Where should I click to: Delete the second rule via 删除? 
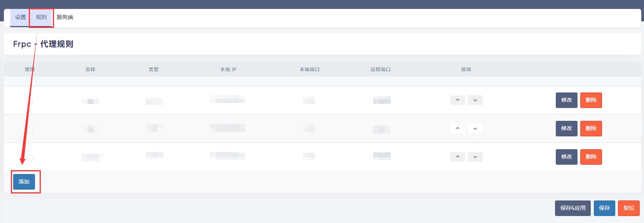(591, 129)
